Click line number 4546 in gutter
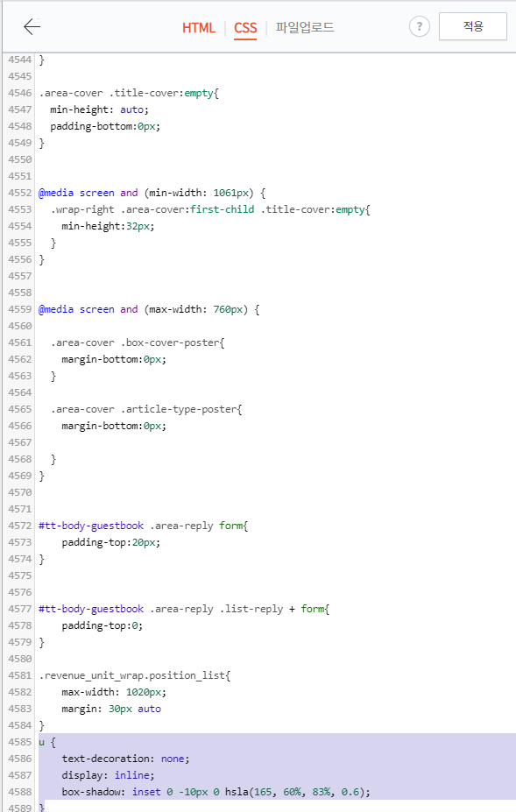 (x=19, y=93)
